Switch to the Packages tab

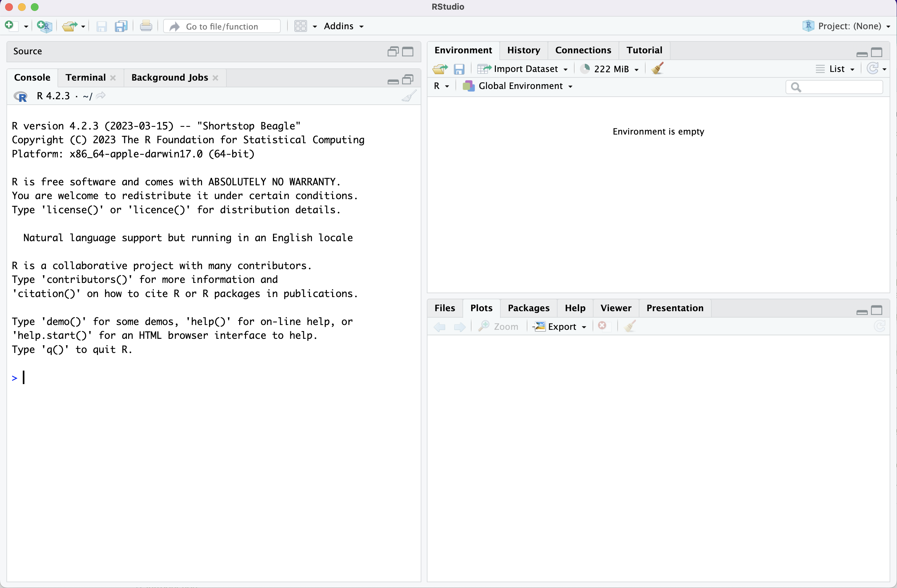(x=528, y=308)
